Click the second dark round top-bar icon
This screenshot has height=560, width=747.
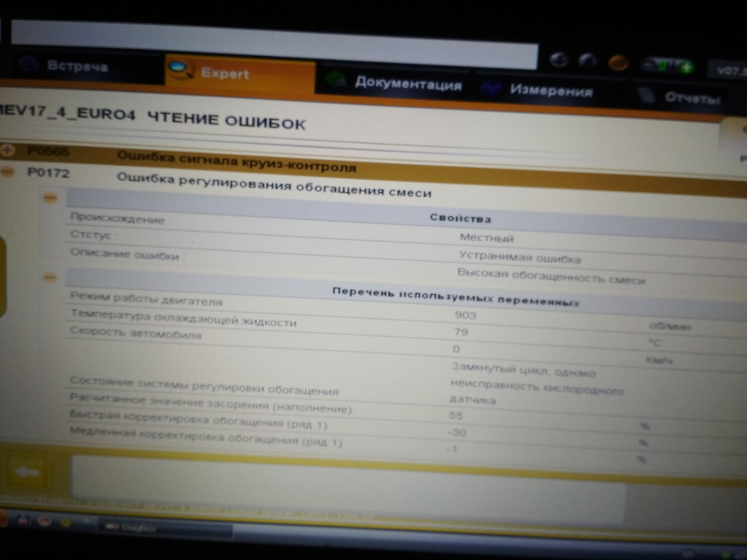[587, 61]
